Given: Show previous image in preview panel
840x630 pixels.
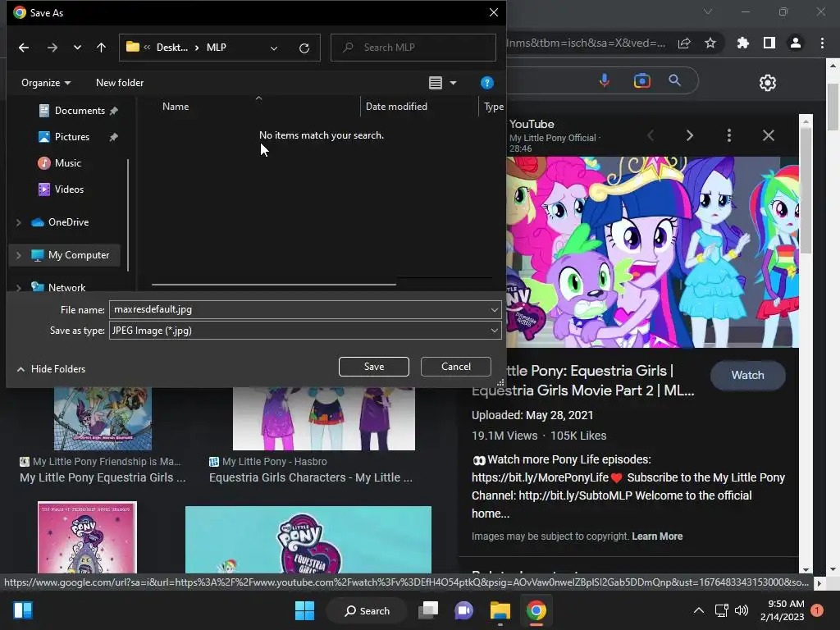Looking at the screenshot, I should point(651,135).
